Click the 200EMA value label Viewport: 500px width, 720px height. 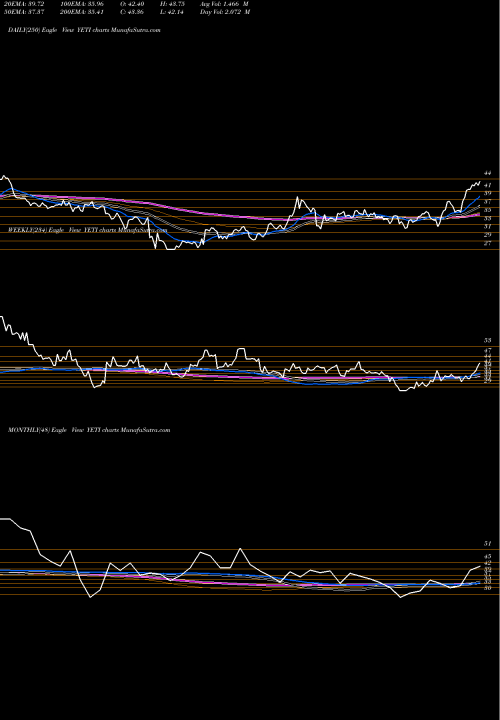tap(82, 12)
